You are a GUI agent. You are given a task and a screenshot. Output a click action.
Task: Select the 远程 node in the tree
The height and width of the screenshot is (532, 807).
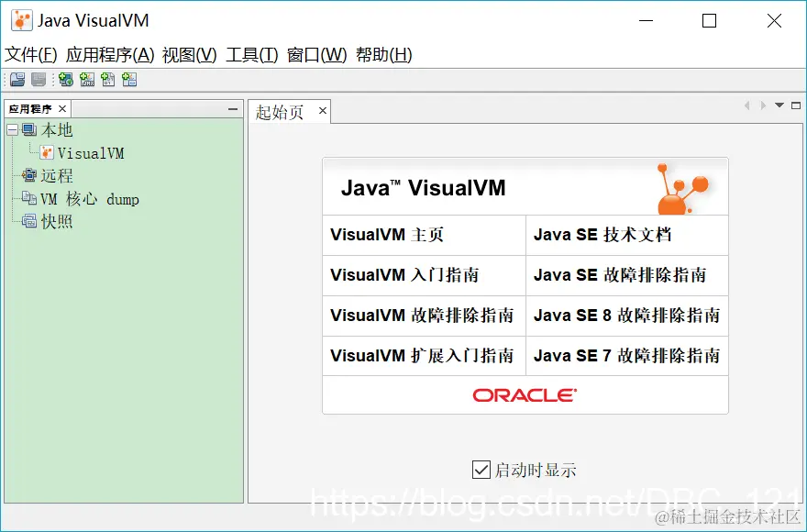[x=57, y=175]
